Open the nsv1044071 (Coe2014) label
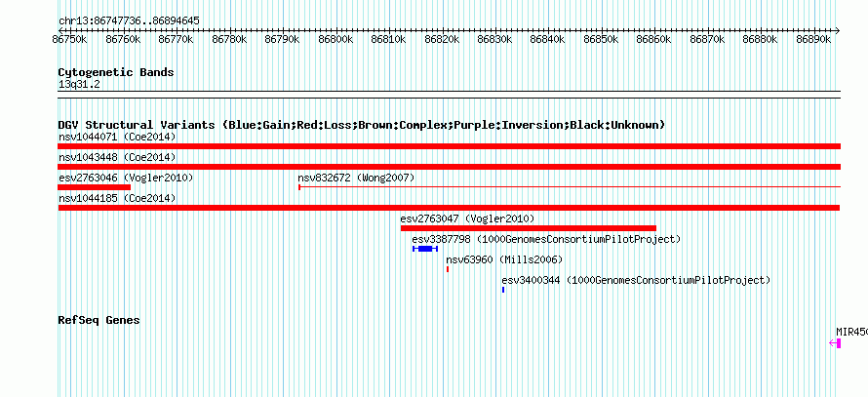This screenshot has width=868, height=397. (x=117, y=137)
